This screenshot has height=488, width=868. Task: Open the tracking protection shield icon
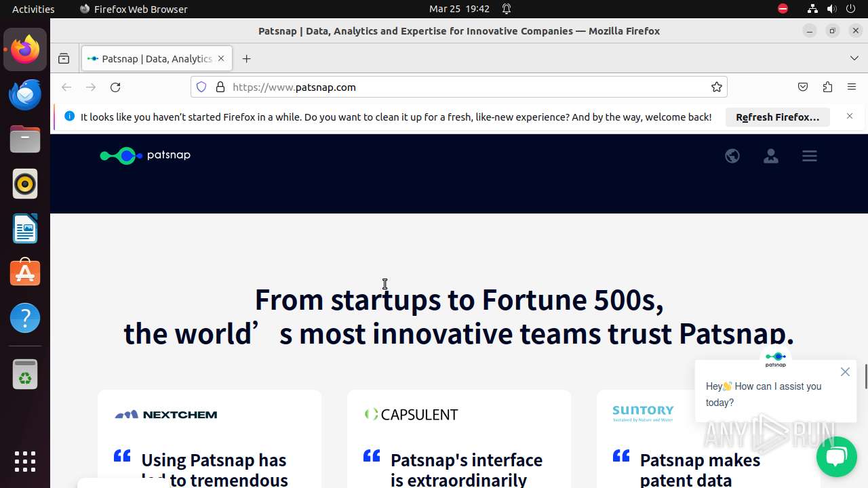pos(201,87)
